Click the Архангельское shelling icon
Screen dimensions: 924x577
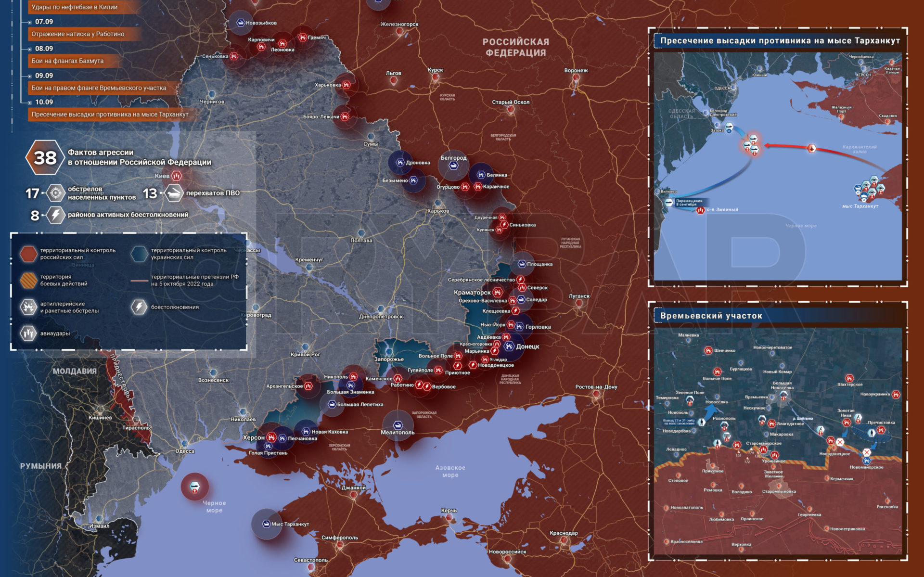point(308,385)
